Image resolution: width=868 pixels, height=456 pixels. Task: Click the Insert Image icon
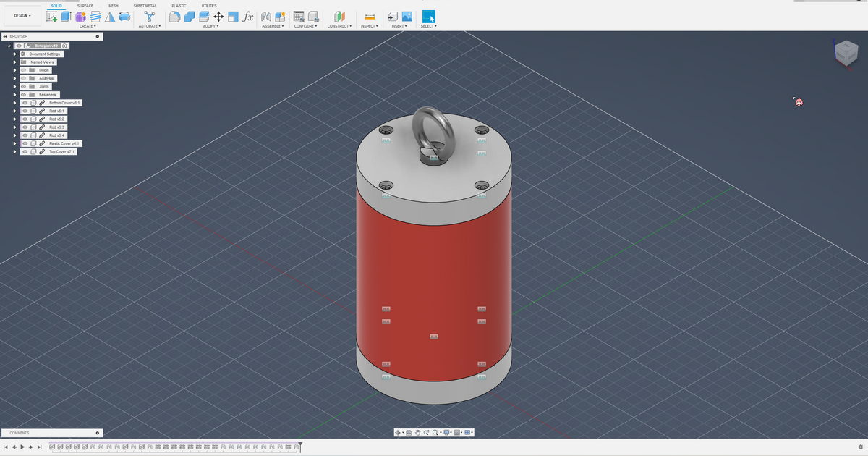tap(407, 16)
